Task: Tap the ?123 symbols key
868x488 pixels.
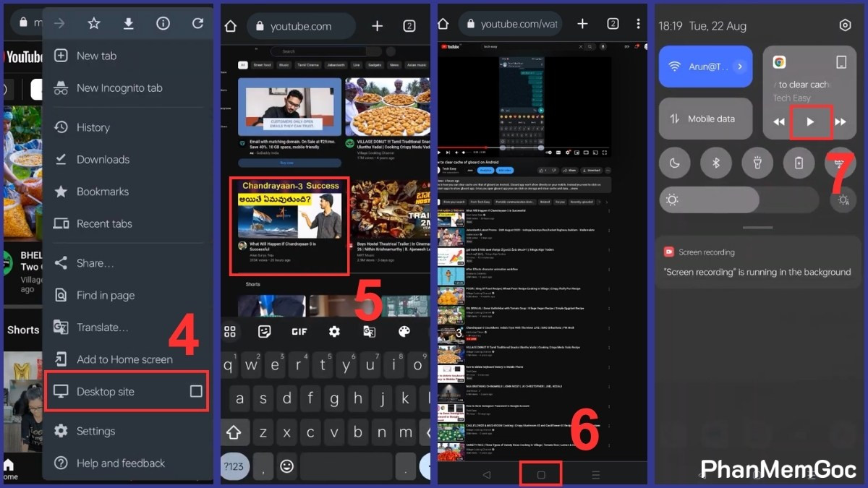Action: coord(234,466)
